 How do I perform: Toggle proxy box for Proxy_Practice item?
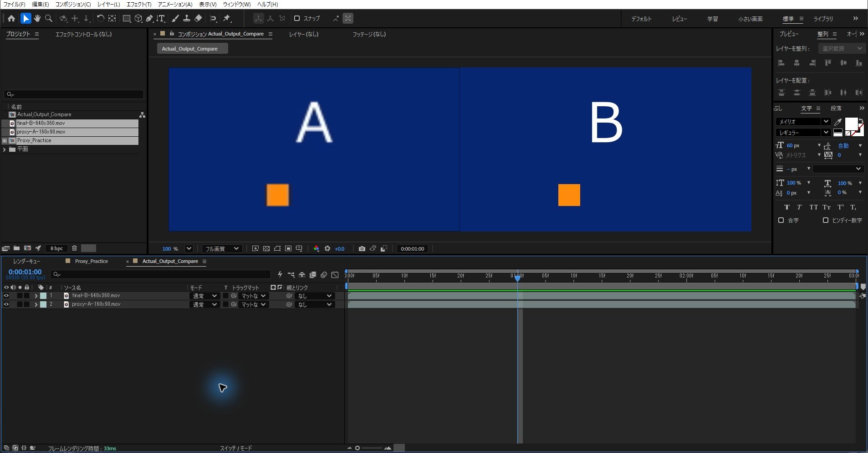pyautogui.click(x=5, y=141)
